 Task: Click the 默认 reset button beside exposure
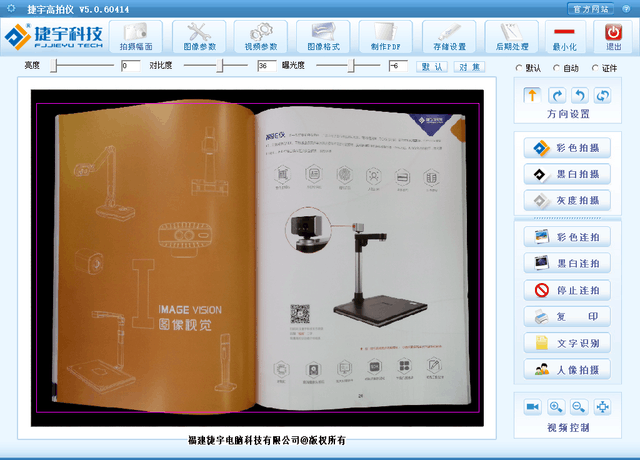(433, 66)
